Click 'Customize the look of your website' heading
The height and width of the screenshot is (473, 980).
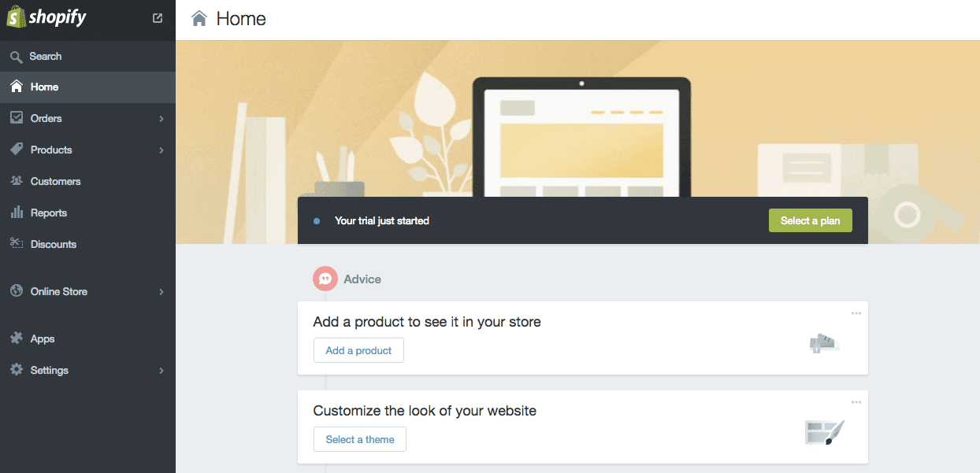coord(425,410)
